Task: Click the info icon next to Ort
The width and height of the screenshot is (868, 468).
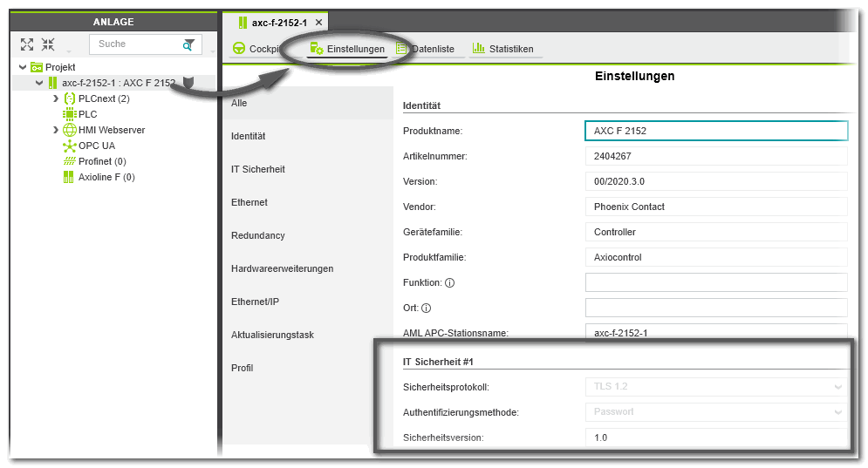Action: point(427,309)
